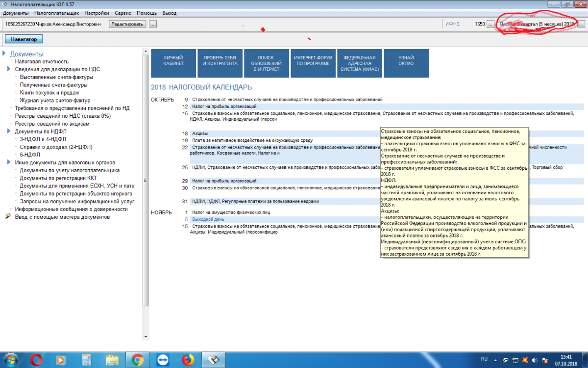
Task: Open the media player taskbar icon
Action: click(x=61, y=360)
